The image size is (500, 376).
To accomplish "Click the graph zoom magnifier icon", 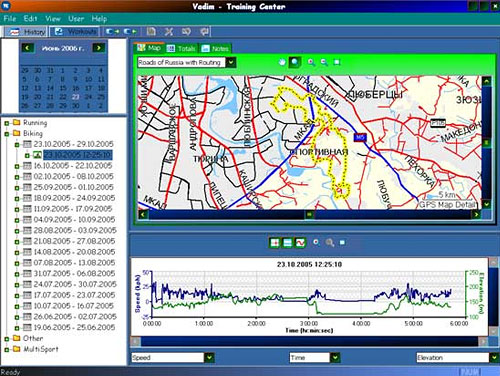I will (x=330, y=242).
